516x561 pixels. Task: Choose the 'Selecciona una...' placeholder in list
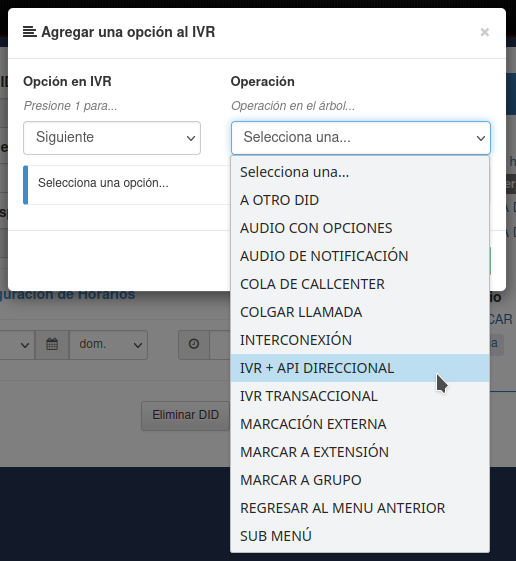coord(360,172)
